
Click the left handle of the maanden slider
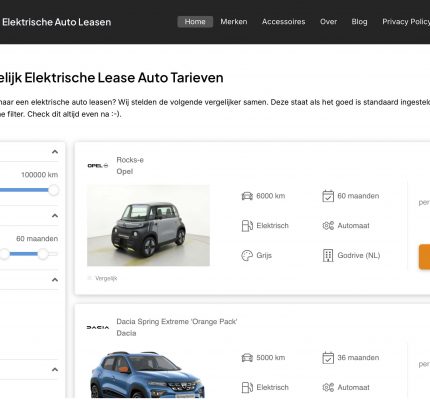click(x=4, y=254)
